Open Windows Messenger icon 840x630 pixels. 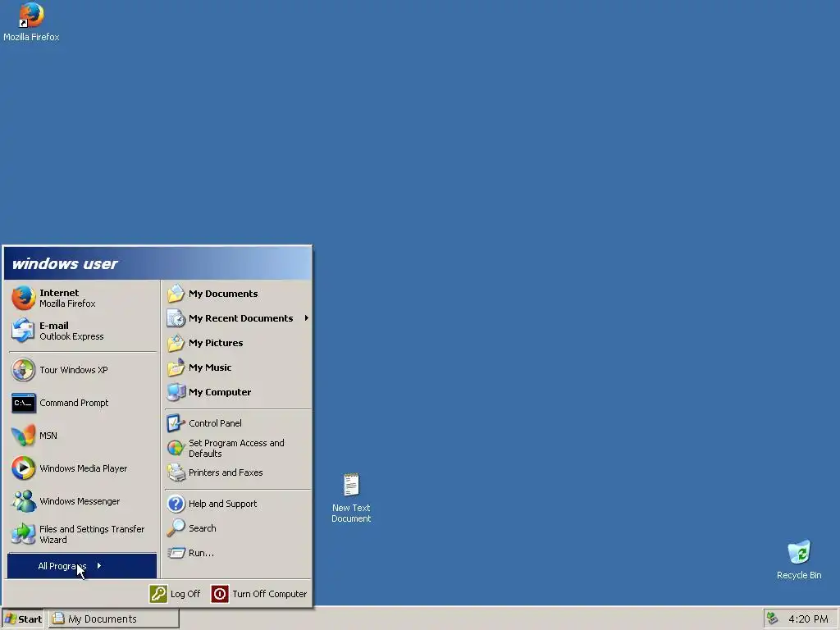coord(24,501)
